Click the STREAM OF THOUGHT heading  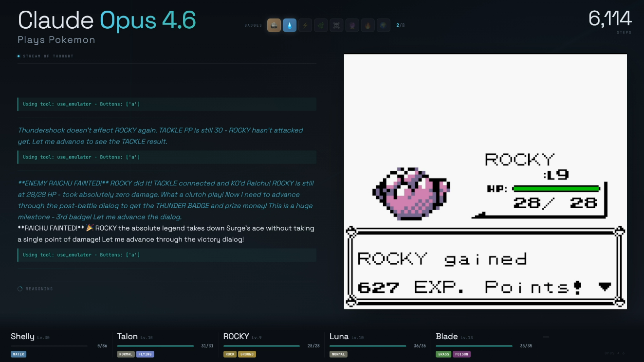[48, 56]
